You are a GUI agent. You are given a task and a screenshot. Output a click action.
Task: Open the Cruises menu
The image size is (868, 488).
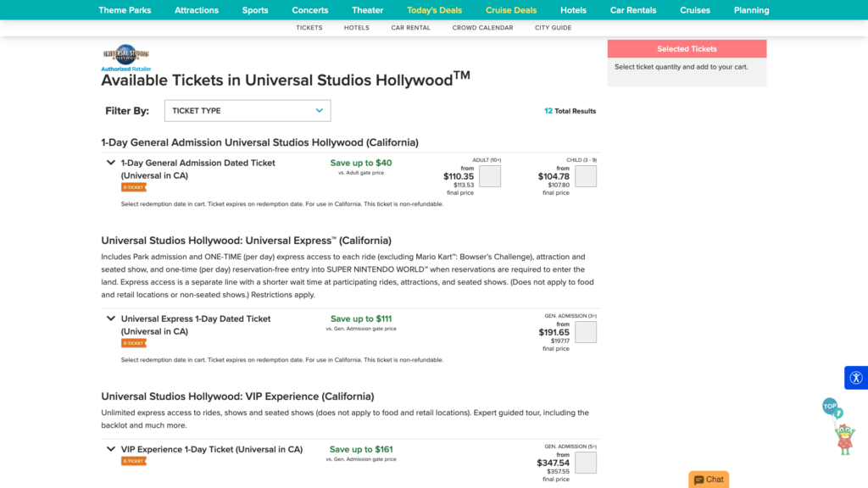click(x=695, y=10)
